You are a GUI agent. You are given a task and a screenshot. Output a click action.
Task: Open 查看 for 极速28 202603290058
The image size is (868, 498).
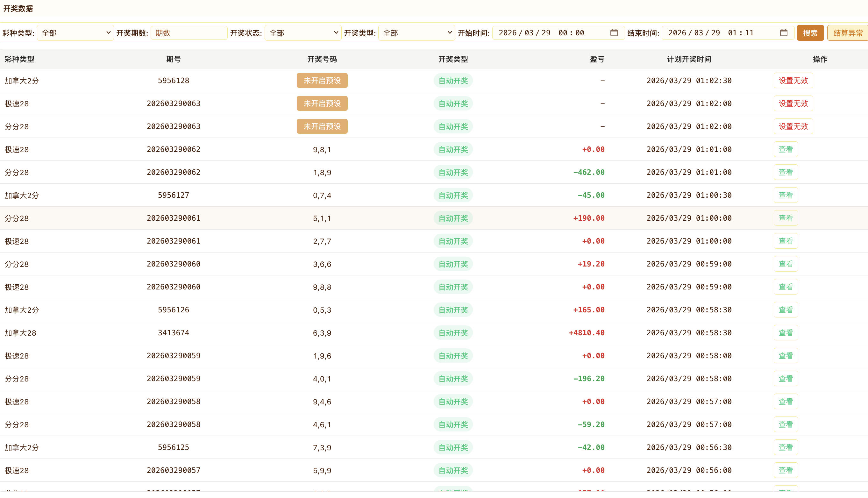point(786,401)
